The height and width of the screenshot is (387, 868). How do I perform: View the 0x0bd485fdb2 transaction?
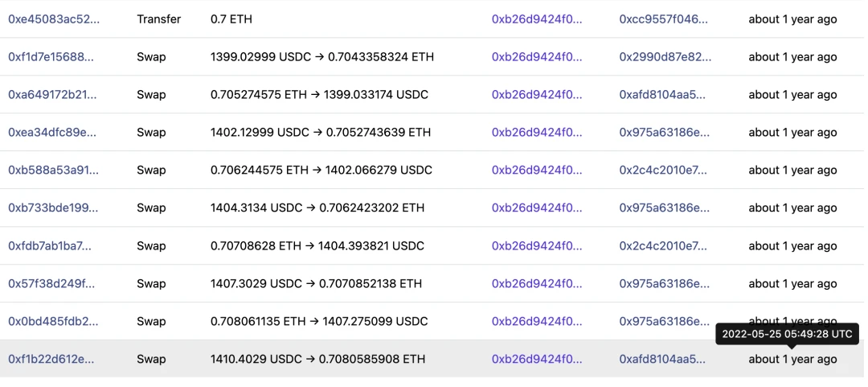pyautogui.click(x=53, y=322)
